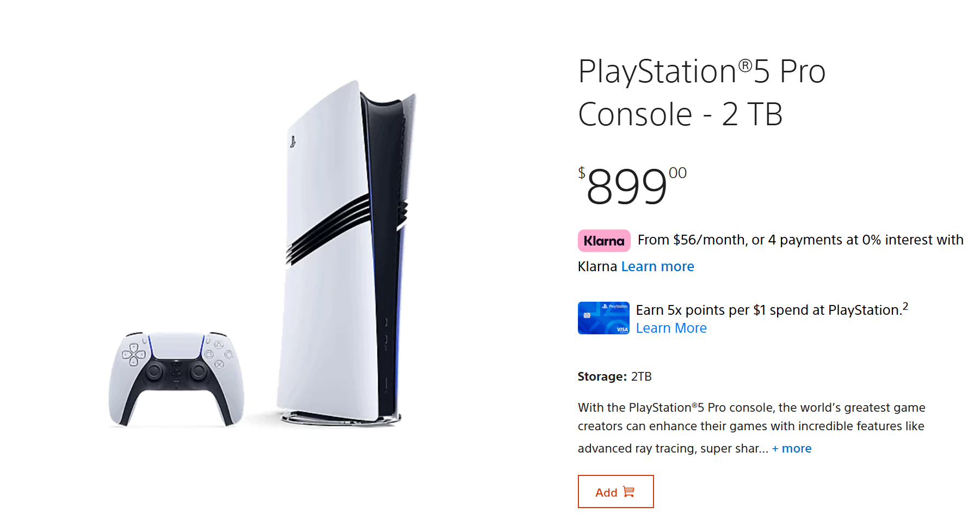Click the Storage: 2TB label
This screenshot has width=980, height=513.
tap(614, 376)
